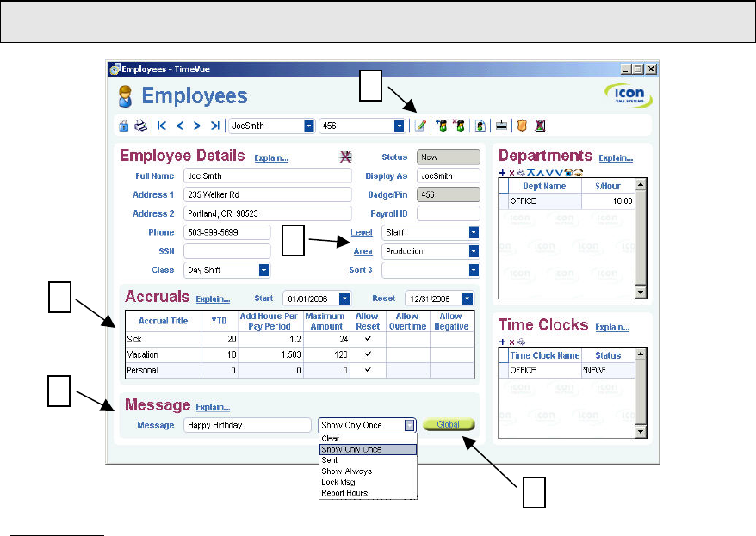Viewport: 756px width, 536px height.
Task: Go to the last employee record
Action: tap(215, 126)
